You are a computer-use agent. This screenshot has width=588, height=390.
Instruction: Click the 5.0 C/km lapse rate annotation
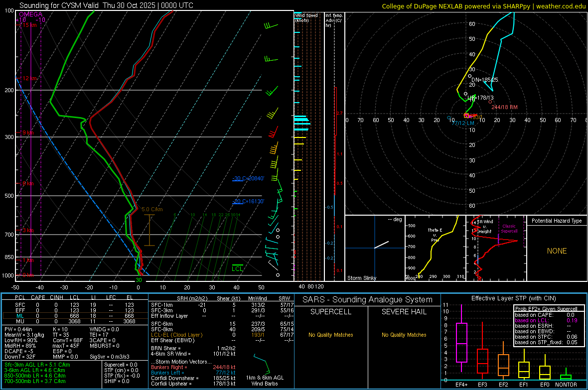click(x=152, y=209)
